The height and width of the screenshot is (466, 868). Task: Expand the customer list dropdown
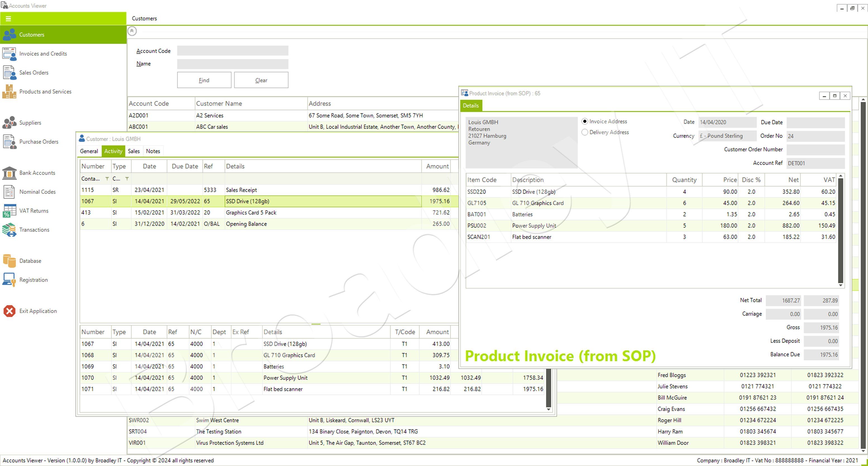tap(132, 31)
